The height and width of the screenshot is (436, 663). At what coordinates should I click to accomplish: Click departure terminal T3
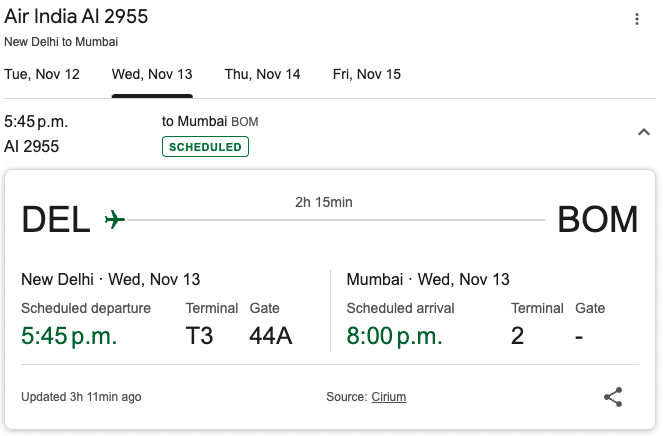point(199,336)
